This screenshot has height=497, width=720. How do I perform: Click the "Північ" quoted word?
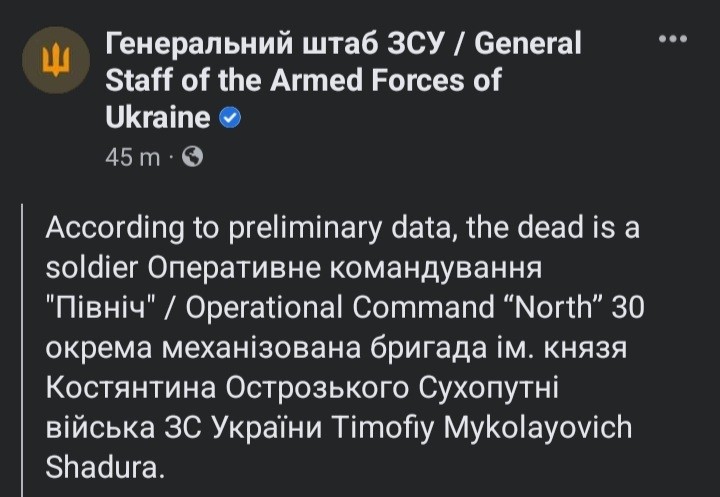(99, 308)
